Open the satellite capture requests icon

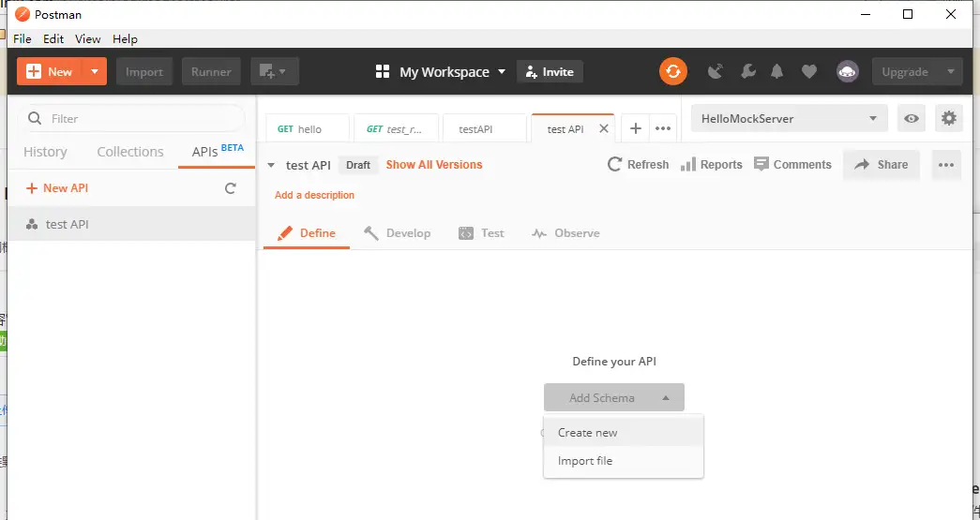pos(716,71)
